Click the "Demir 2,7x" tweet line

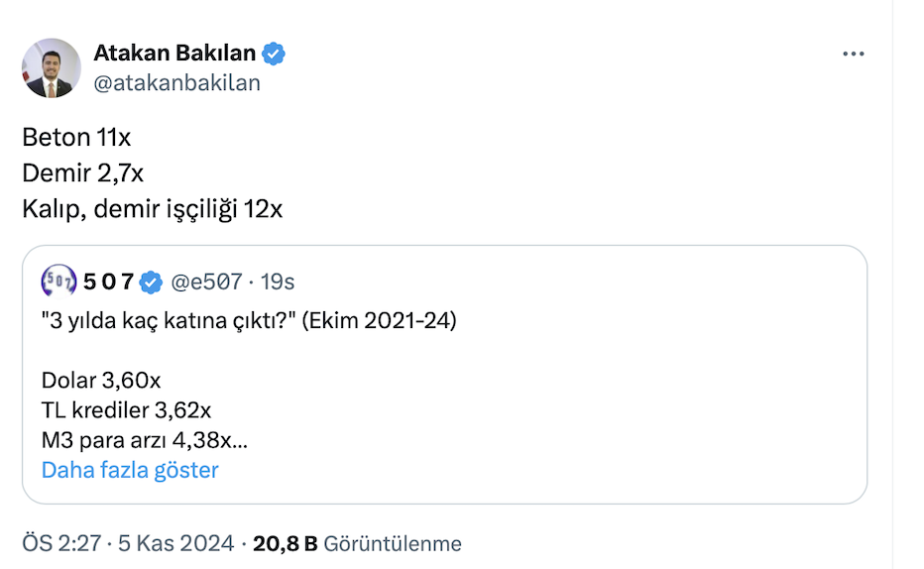click(82, 173)
